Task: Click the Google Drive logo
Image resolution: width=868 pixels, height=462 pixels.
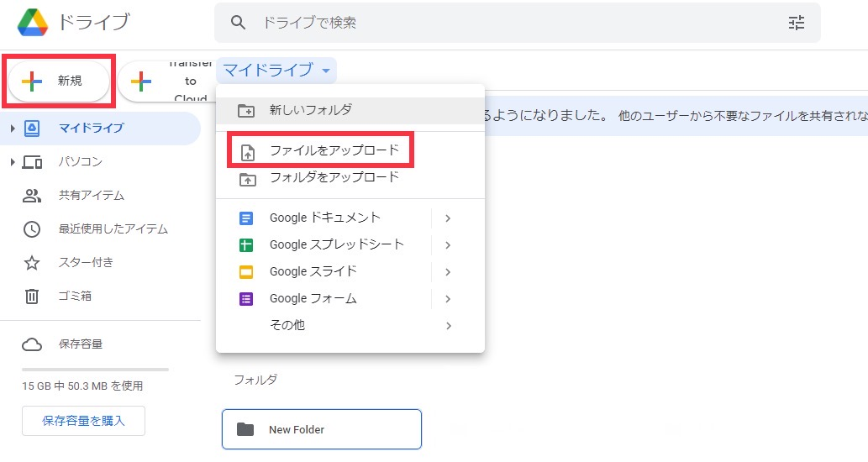Action: tap(33, 23)
